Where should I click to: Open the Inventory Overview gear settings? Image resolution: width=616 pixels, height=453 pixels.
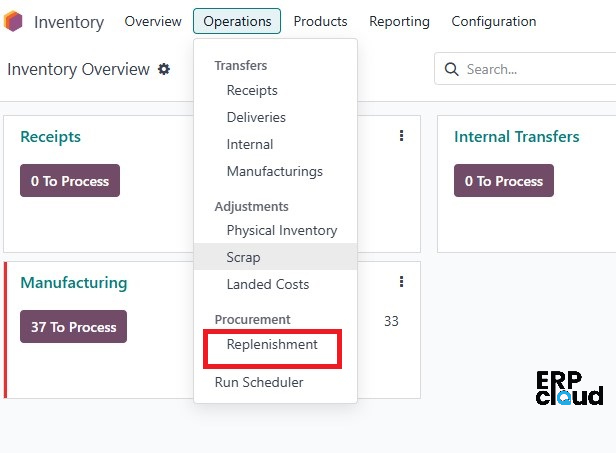coord(164,69)
